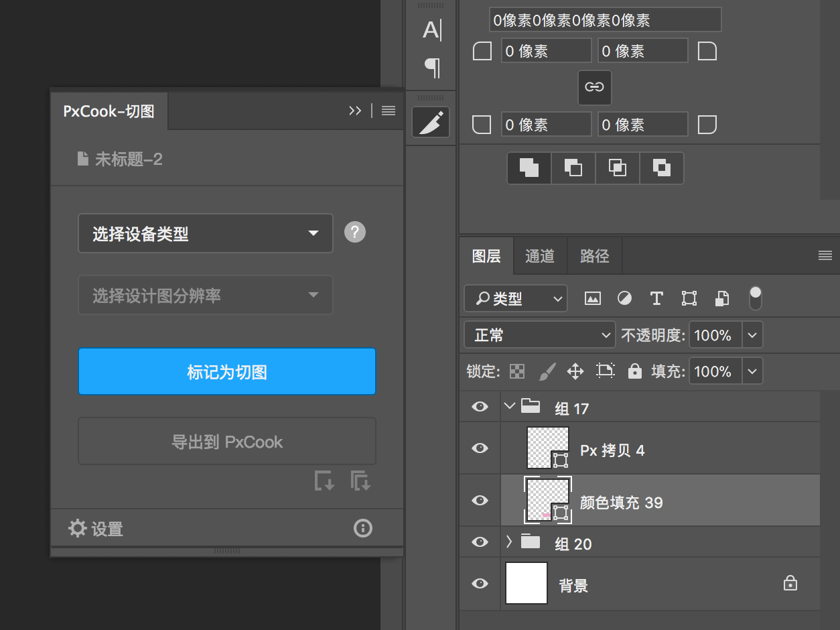Open the 选择设计图分辨率 dropdown

[x=206, y=295]
